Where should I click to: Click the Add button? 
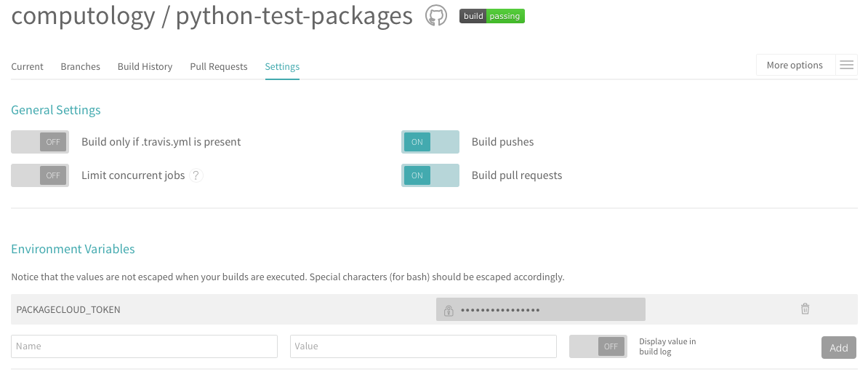pos(839,348)
